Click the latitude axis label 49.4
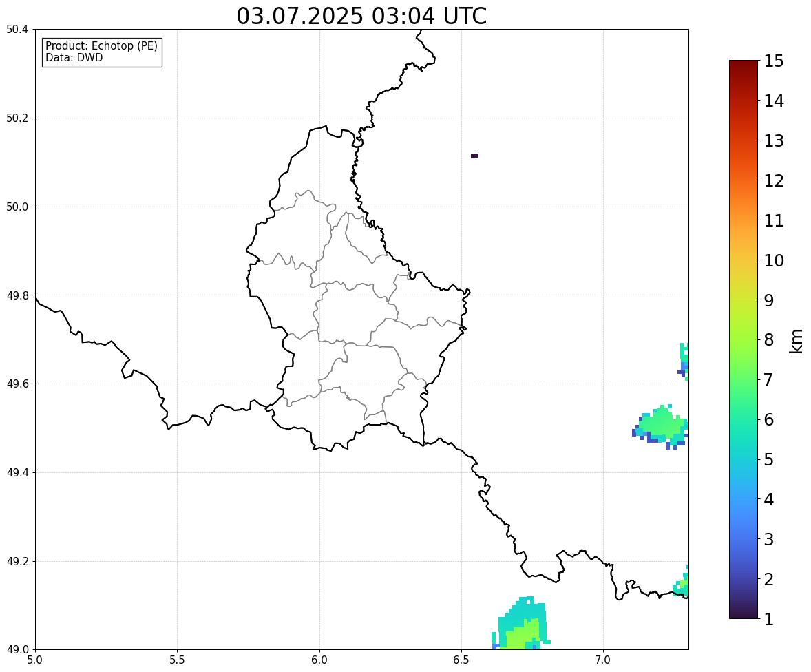The height and width of the screenshot is (672, 811). click(x=17, y=473)
